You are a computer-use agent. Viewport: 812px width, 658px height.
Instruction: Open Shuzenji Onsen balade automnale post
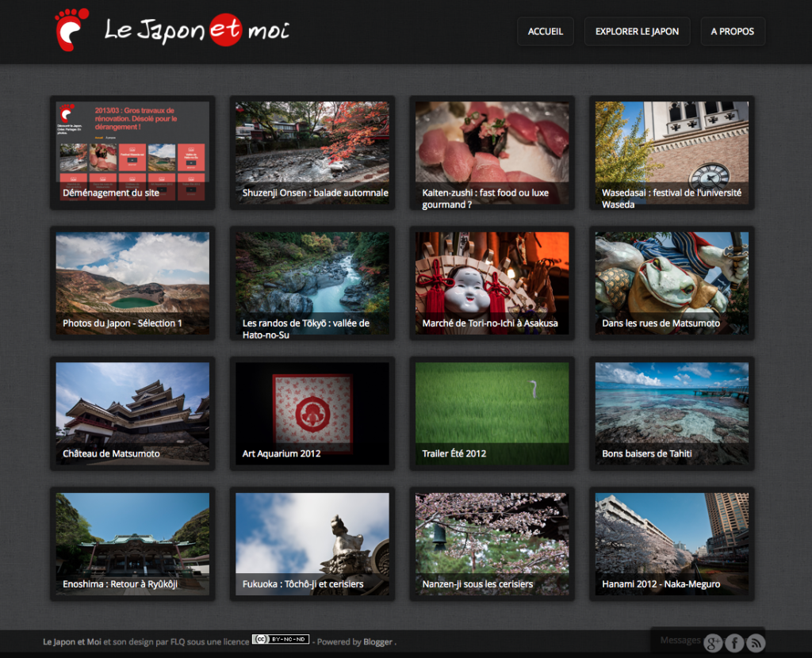pyautogui.click(x=312, y=153)
